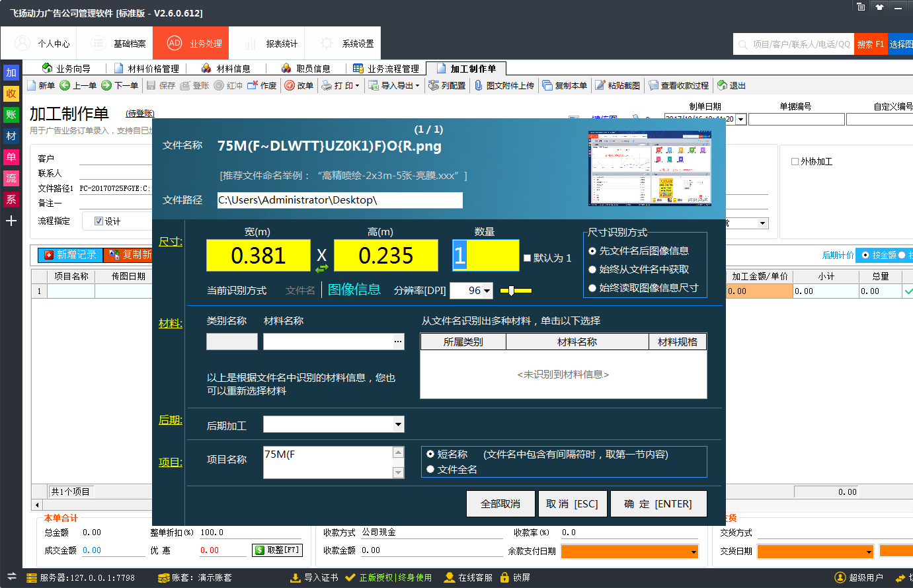Click the 新单 new order toolbar icon
Screen dimensions: 913x588
(x=32, y=86)
